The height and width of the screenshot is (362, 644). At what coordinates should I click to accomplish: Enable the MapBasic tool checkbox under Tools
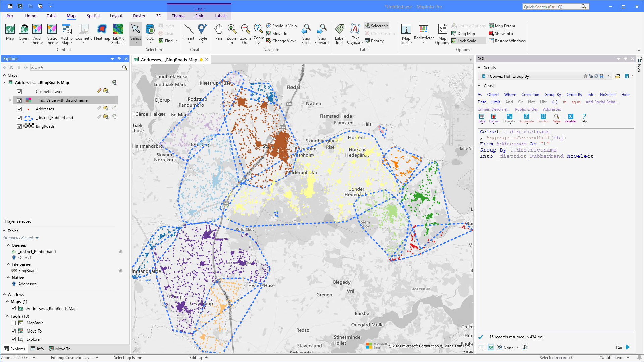[13, 323]
